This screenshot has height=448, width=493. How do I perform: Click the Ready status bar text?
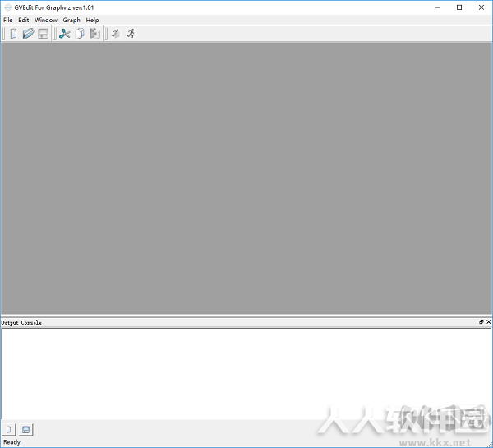pos(12,442)
